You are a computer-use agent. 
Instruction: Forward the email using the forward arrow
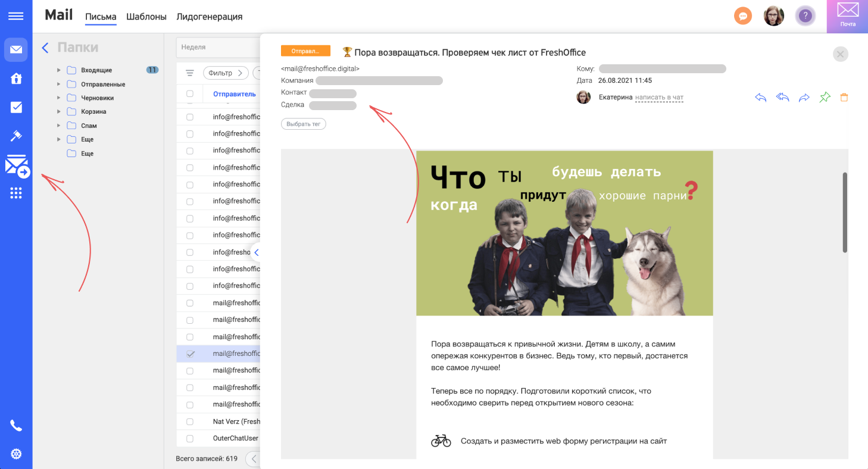(x=804, y=97)
